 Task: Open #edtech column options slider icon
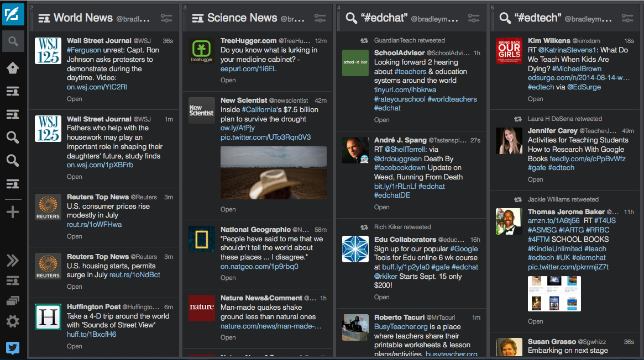pos(627,18)
